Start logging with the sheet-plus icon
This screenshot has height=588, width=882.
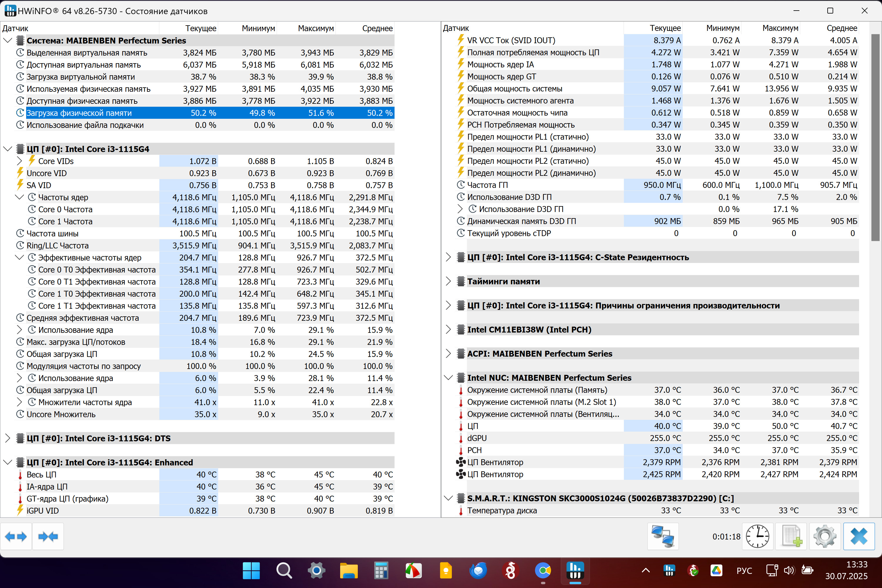point(792,537)
